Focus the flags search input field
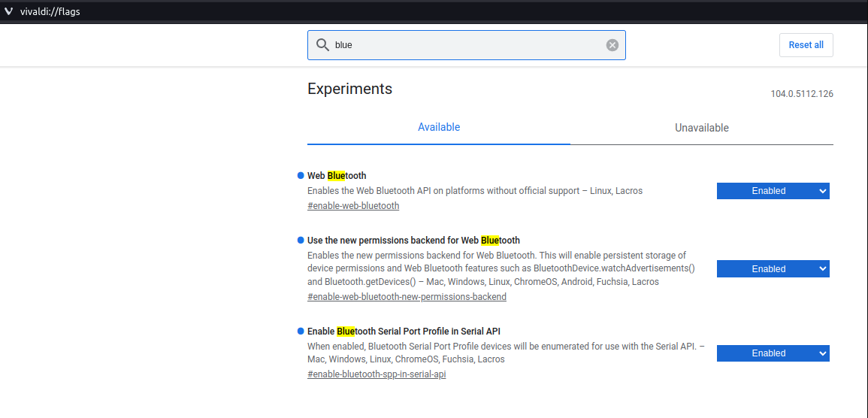Image resolution: width=868 pixels, height=418 pixels. (x=466, y=45)
